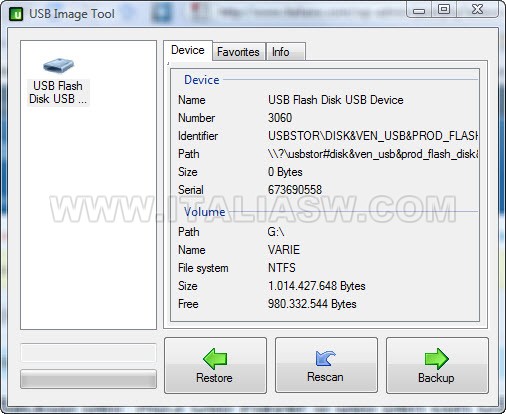Click the Identifier value starting with USBSTOR
Viewport: 506px width, 414px height.
pyautogui.click(x=373, y=136)
